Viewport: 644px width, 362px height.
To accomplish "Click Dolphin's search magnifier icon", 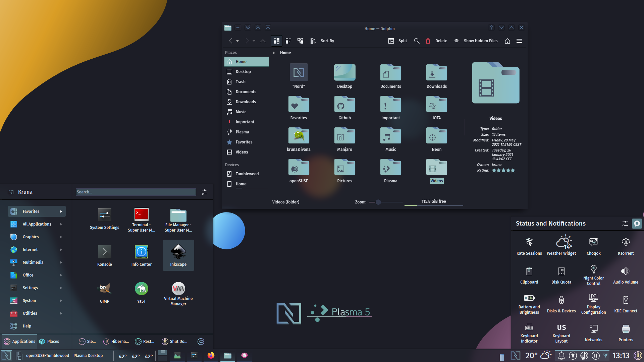I will click(x=417, y=41).
